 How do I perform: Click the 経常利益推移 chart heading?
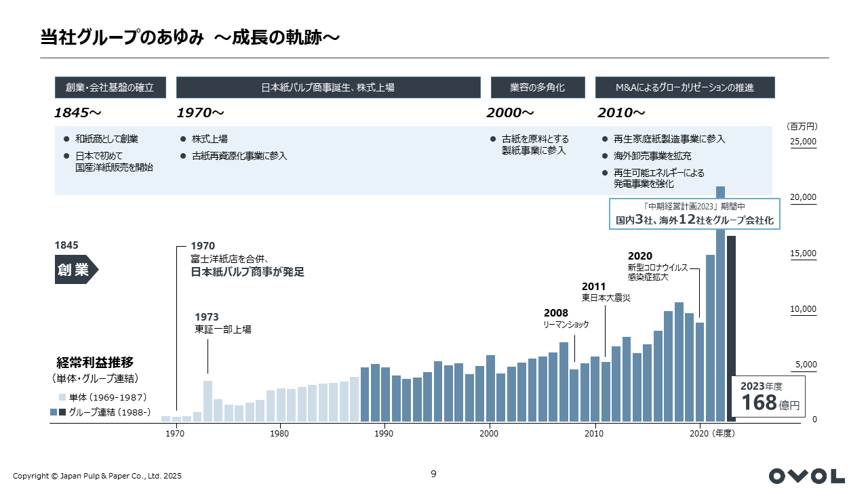pos(95,363)
